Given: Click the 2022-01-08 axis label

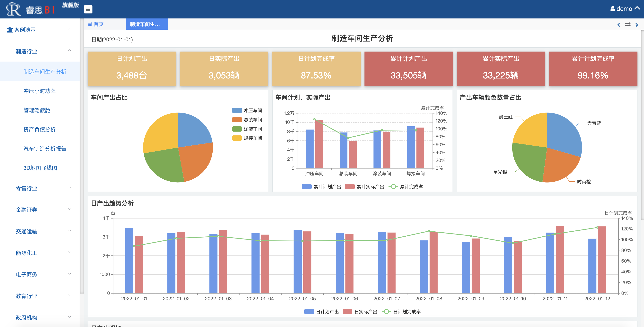Looking at the screenshot, I should [429, 299].
